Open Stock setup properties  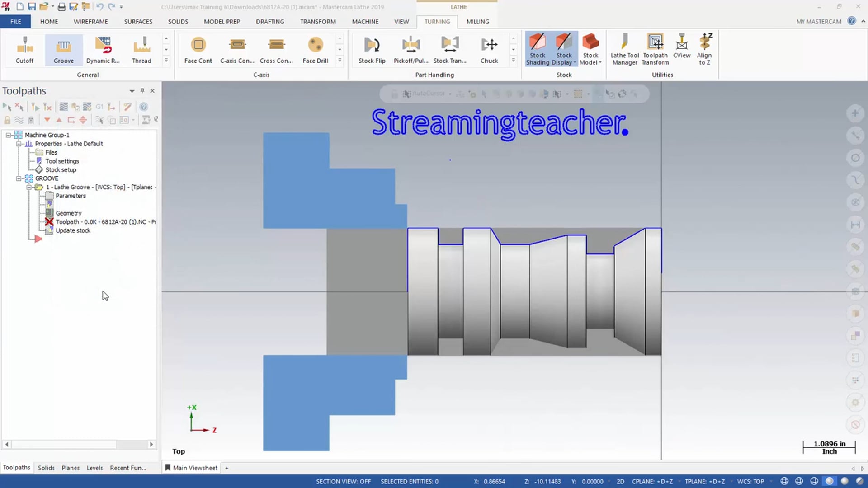61,170
